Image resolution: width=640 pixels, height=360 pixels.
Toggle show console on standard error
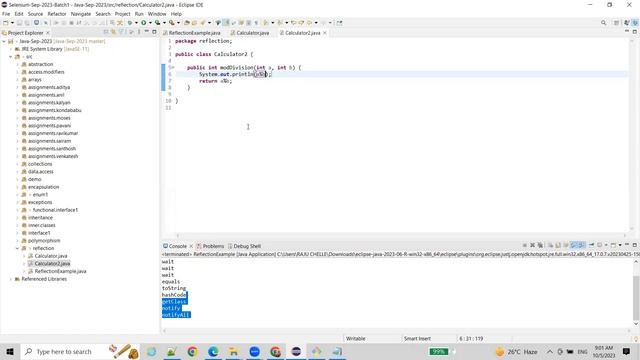[581, 245]
